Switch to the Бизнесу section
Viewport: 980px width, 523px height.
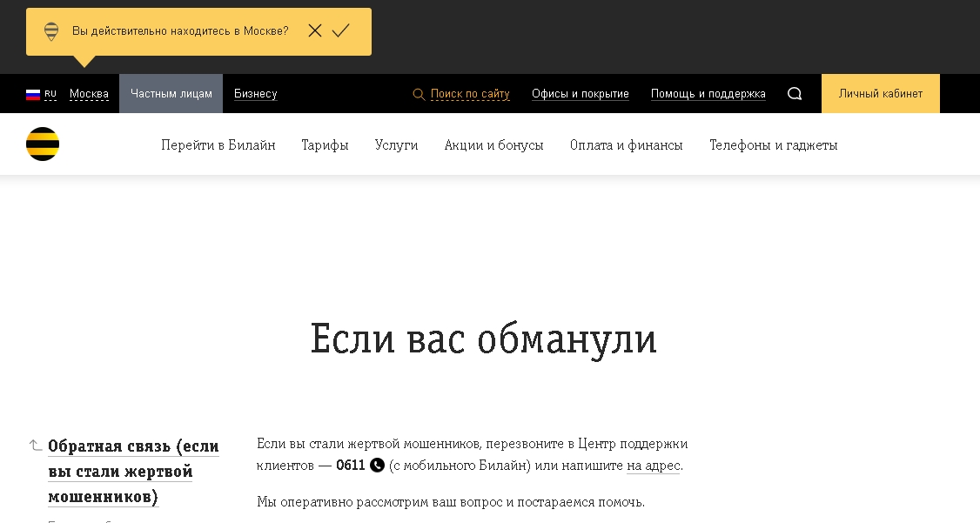[256, 94]
